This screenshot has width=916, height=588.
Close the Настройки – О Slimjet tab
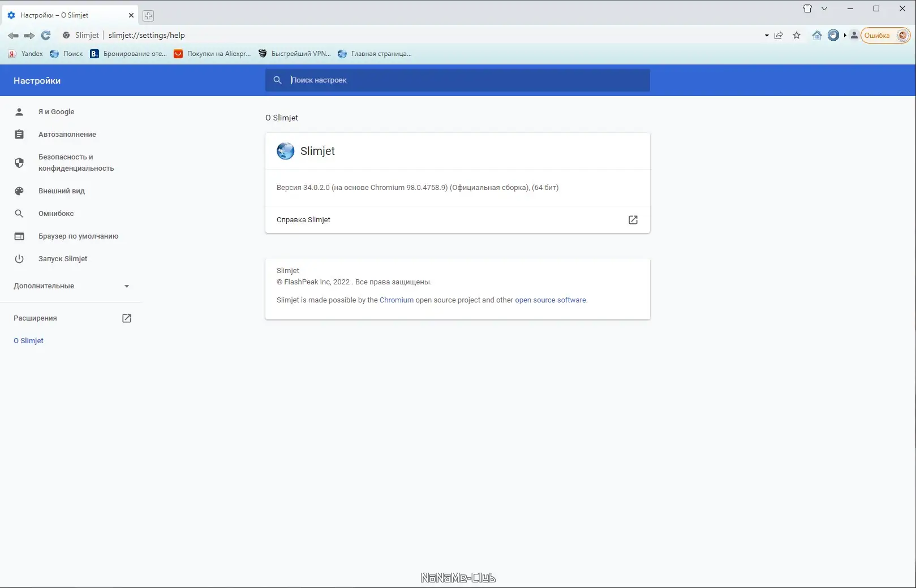[131, 15]
